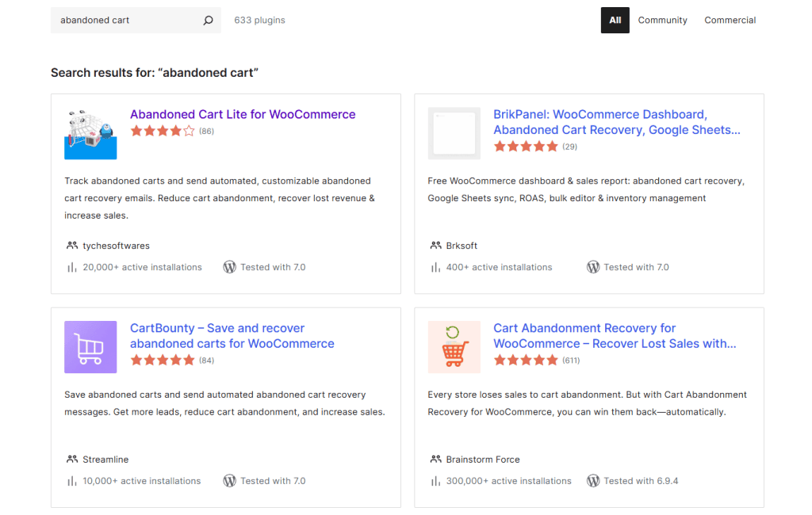Click '20,000+ active installations' text
The width and height of the screenshot is (812, 515).
[143, 267]
